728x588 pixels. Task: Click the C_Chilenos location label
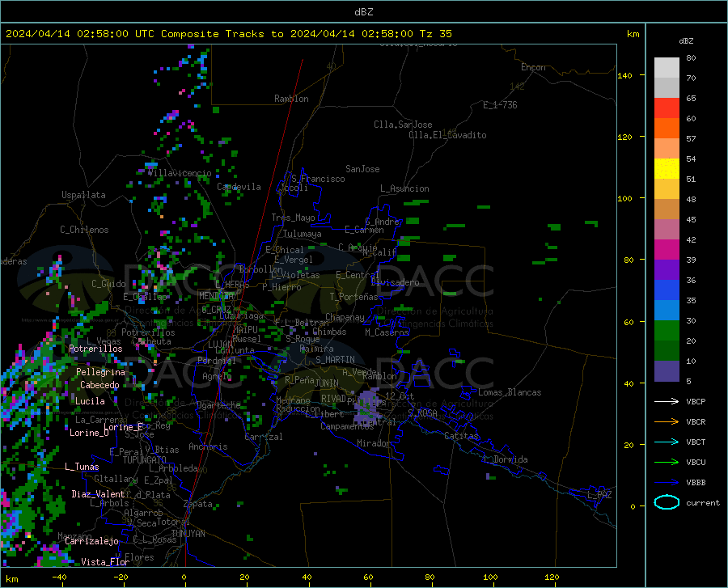pos(84,230)
